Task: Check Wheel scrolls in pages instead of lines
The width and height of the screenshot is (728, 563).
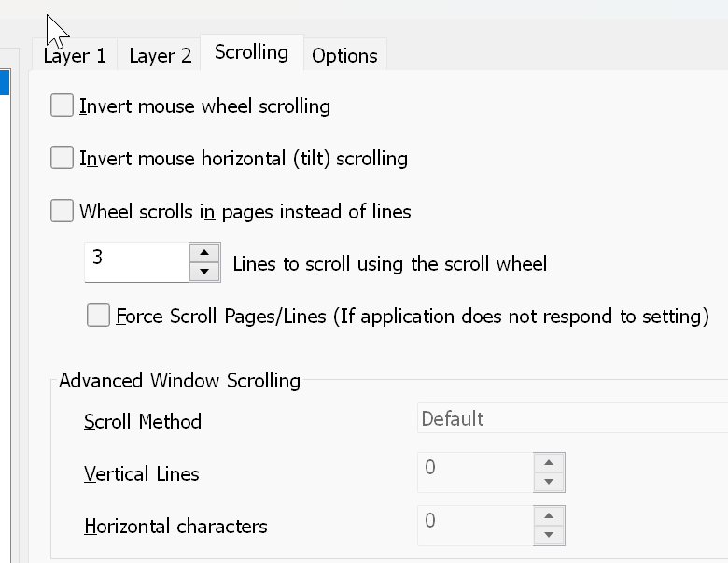Action: [x=62, y=210]
